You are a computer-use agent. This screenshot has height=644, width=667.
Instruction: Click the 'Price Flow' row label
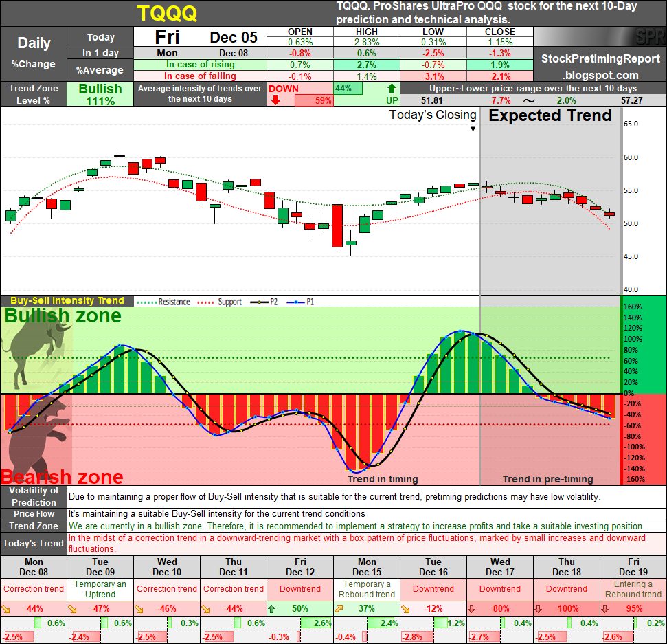[34, 513]
